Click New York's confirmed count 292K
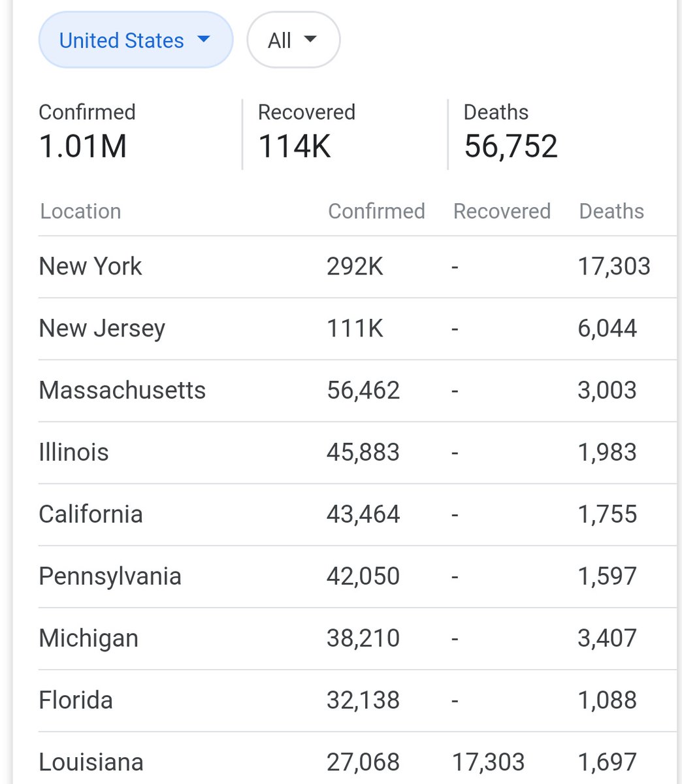Viewport: 682px width, 784px height. click(x=355, y=267)
